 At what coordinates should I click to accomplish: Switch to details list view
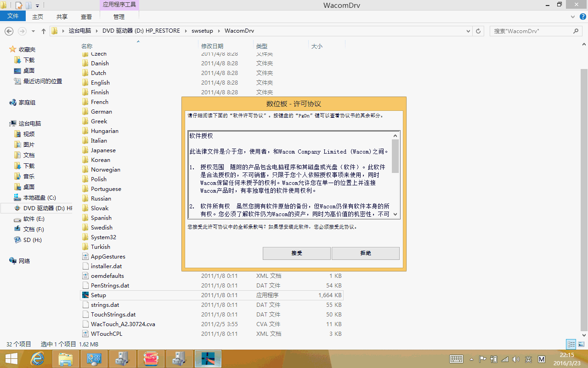pyautogui.click(x=571, y=344)
